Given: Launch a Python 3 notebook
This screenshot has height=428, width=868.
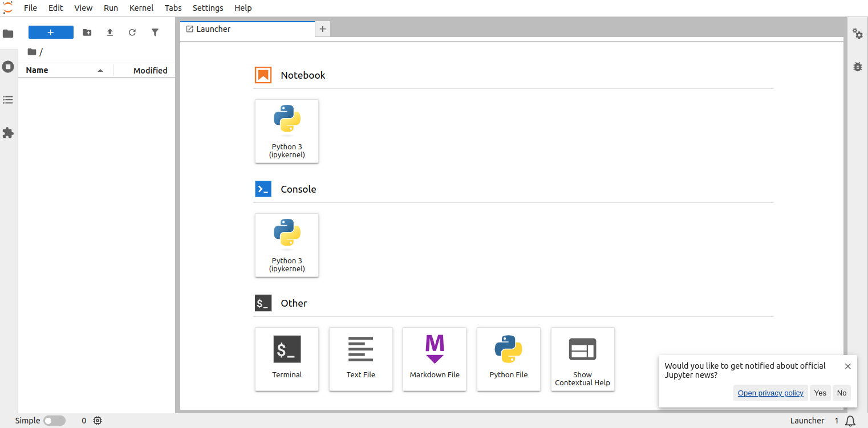Looking at the screenshot, I should 286,131.
